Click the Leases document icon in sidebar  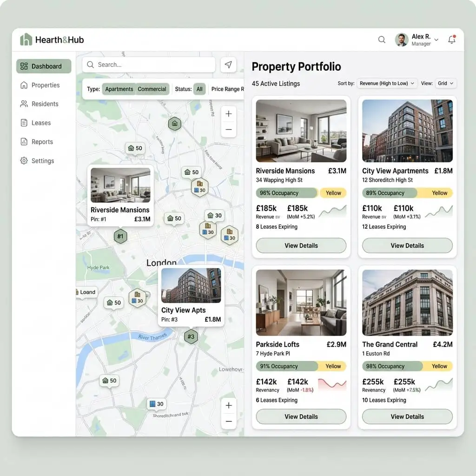24,123
